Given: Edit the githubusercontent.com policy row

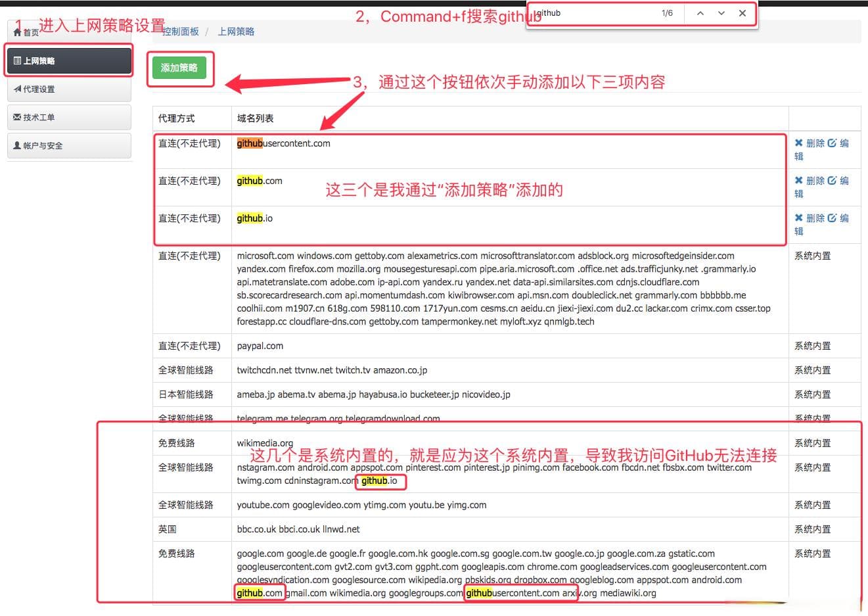Looking at the screenshot, I should pyautogui.click(x=838, y=143).
